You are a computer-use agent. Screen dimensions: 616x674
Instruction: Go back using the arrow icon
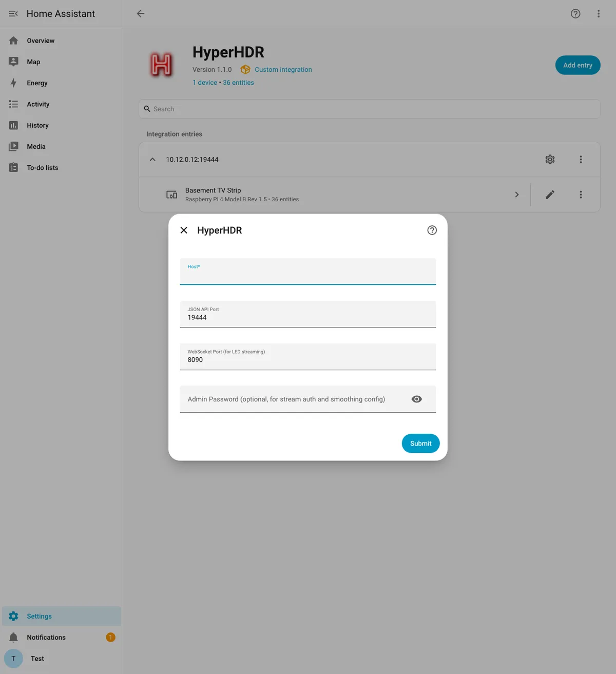[141, 14]
